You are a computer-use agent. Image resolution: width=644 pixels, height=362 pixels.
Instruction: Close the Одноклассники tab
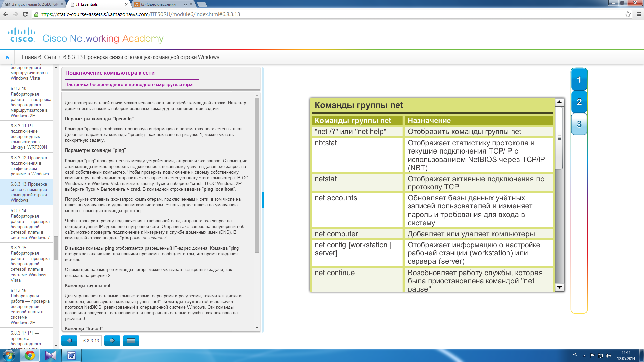pos(191,4)
